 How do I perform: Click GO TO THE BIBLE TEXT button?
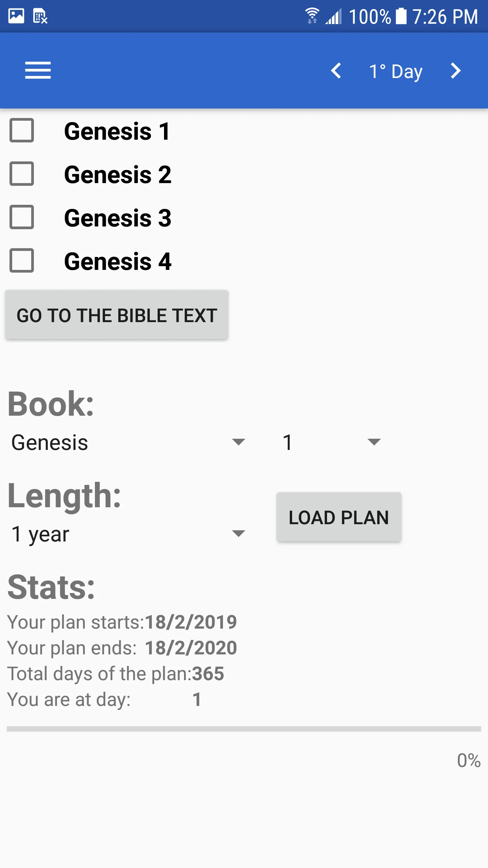coord(117,315)
